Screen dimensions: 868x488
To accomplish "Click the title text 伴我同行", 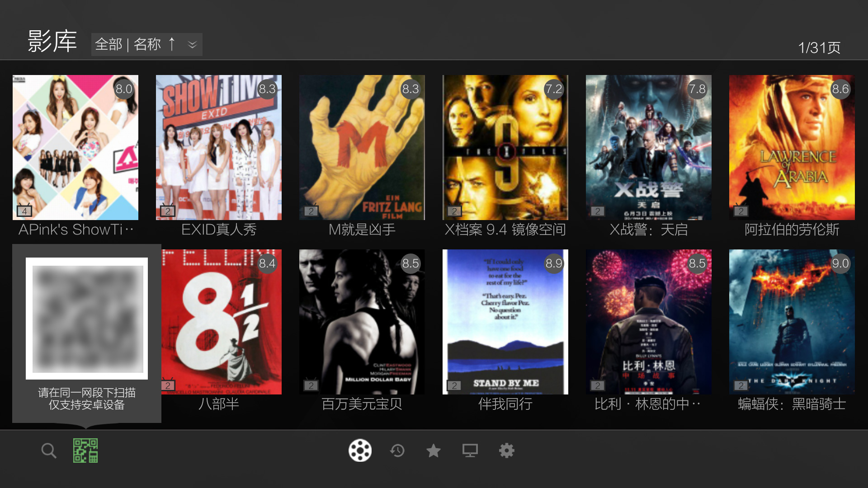I will point(505,404).
